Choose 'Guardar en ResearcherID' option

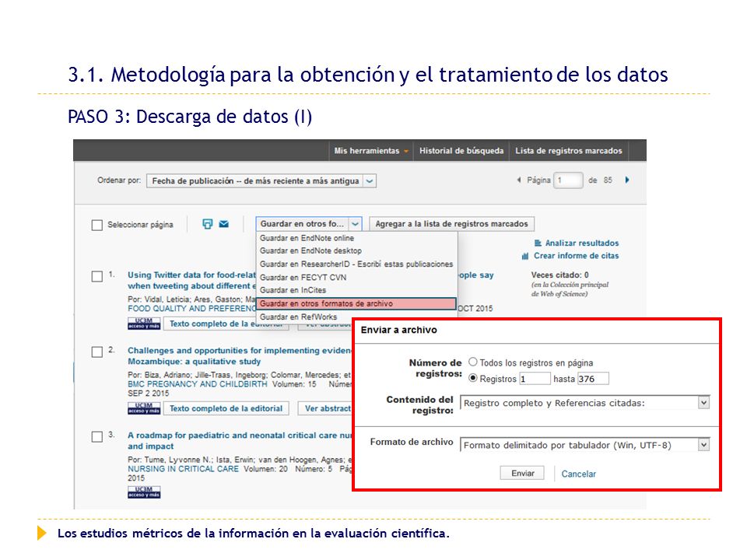(x=356, y=264)
